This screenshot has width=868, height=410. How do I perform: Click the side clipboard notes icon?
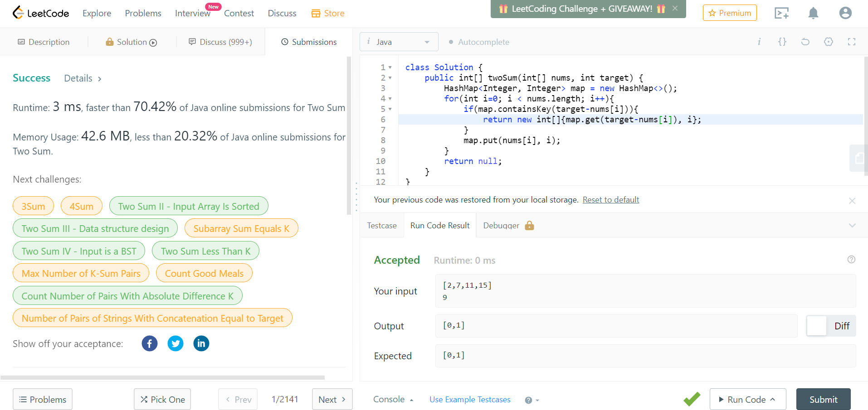[858, 158]
